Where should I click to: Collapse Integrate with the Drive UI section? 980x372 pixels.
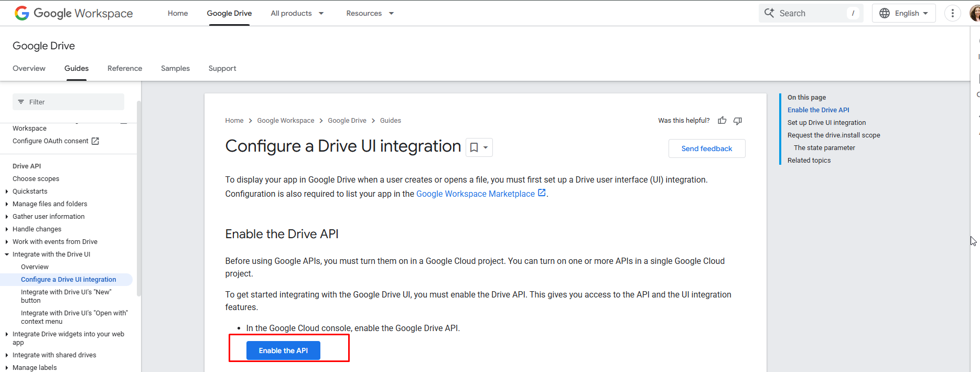(7, 254)
